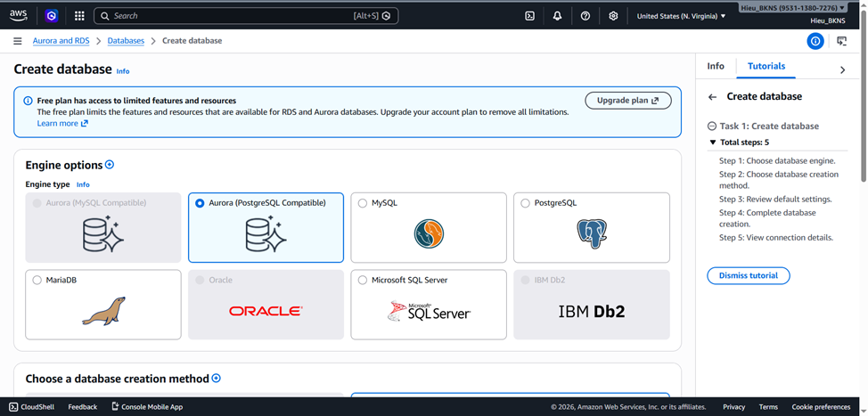The height and width of the screenshot is (416, 868).
Task: Click the Upgrade plan button
Action: 627,101
